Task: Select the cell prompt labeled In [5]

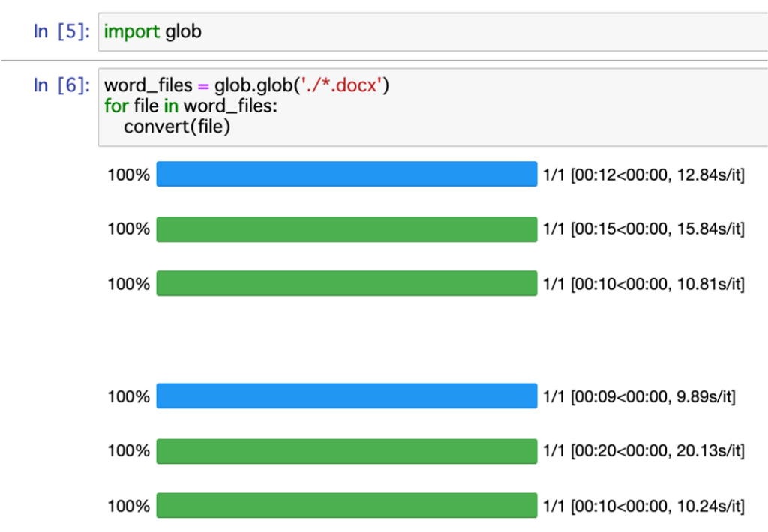Action: [61, 31]
